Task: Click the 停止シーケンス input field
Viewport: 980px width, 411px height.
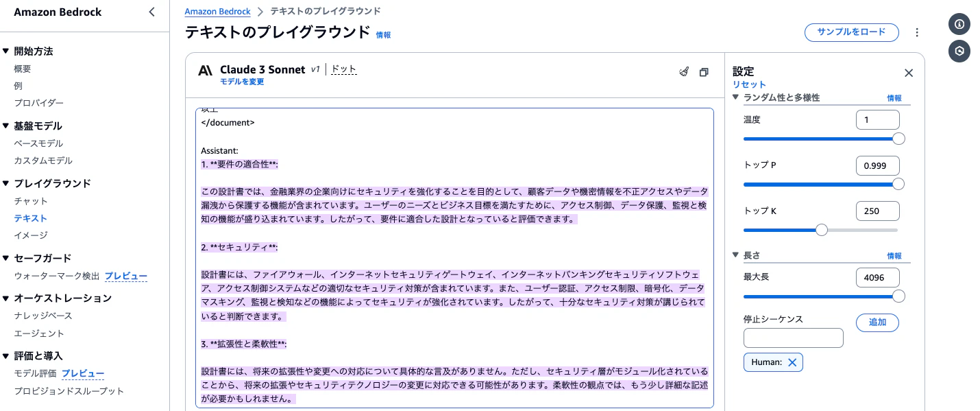Action: point(794,338)
